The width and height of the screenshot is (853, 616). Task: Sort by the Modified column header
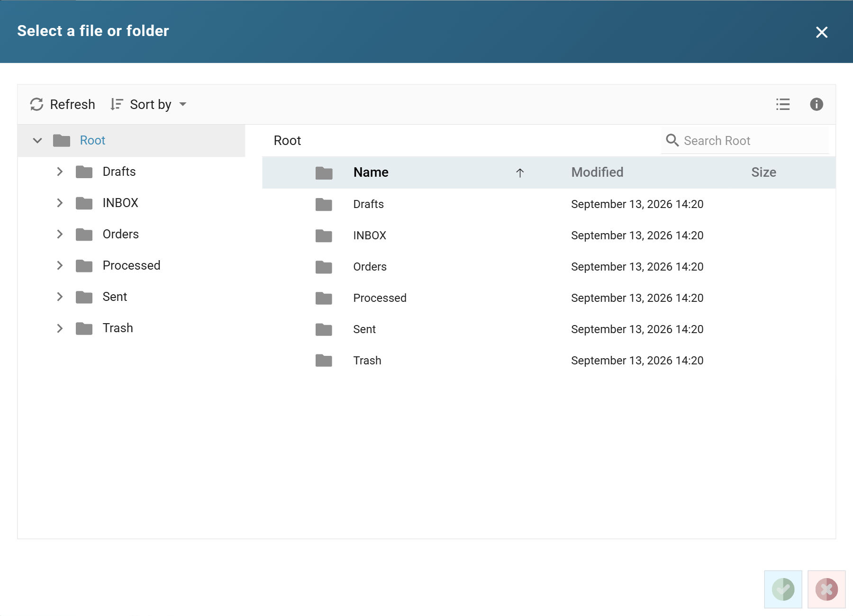[597, 172]
